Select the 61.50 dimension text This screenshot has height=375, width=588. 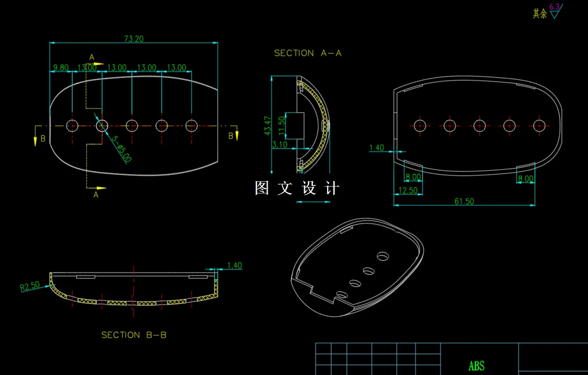pyautogui.click(x=464, y=201)
